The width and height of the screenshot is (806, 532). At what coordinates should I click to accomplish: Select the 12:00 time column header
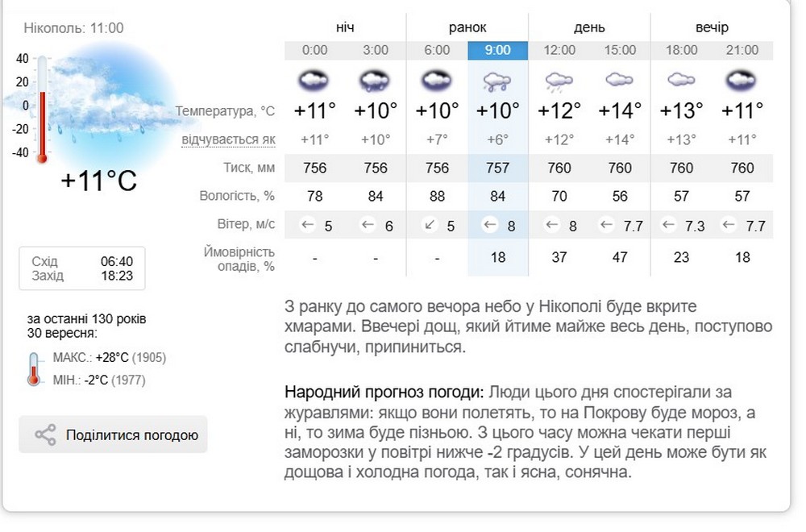pyautogui.click(x=559, y=50)
